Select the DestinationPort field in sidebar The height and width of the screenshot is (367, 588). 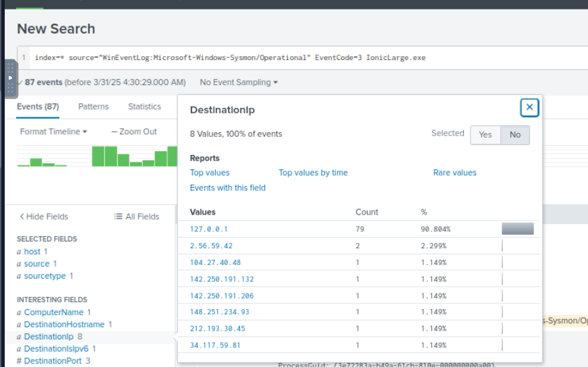[x=53, y=361]
